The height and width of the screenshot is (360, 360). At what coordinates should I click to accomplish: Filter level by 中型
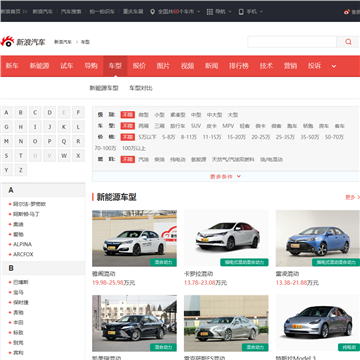tap(196, 115)
